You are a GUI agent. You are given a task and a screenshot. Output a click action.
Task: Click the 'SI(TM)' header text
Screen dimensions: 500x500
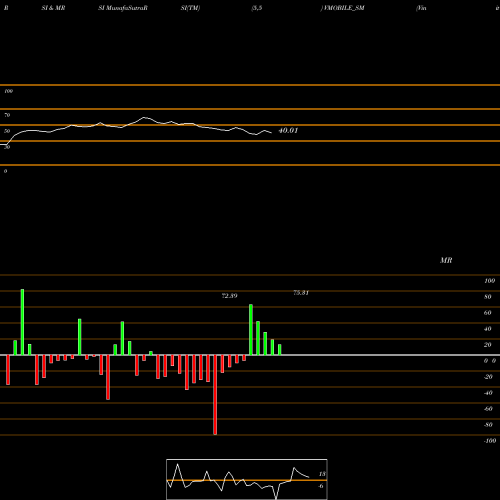pos(190,8)
